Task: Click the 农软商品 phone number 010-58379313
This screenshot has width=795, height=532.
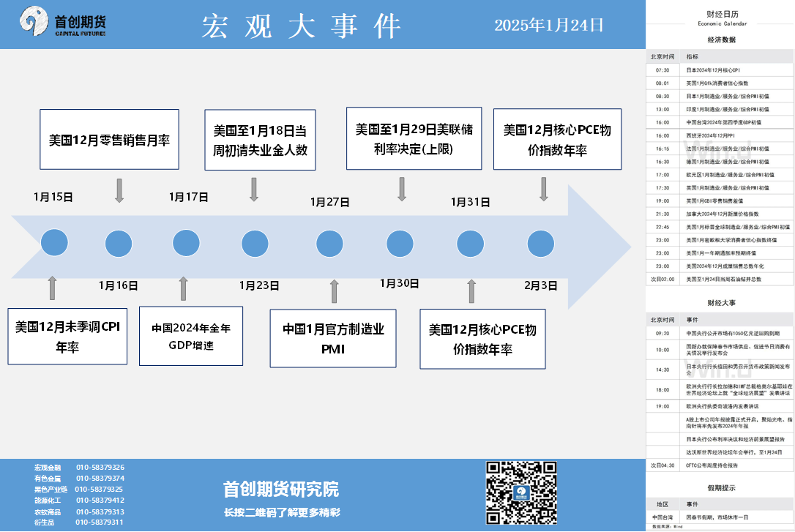Action: (100, 512)
